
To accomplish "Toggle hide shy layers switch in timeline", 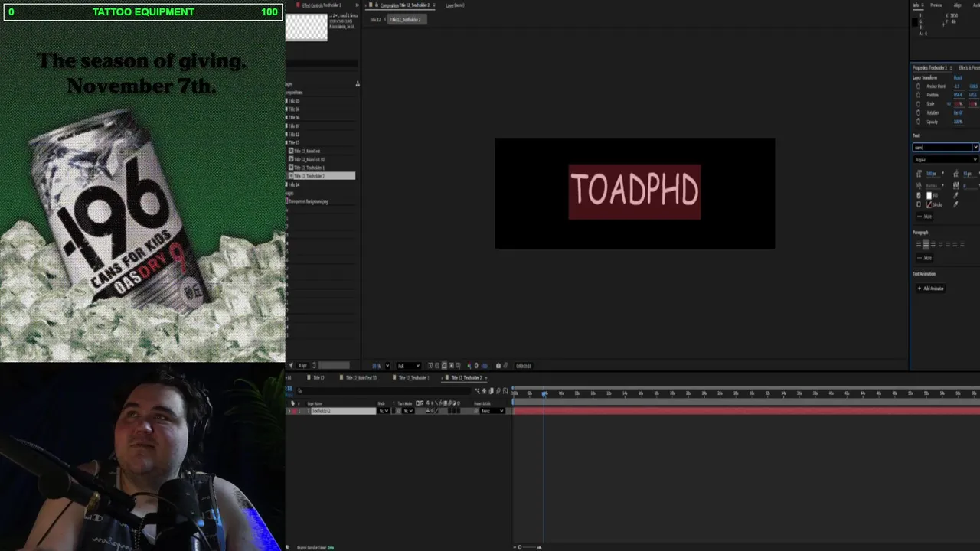I will pyautogui.click(x=484, y=391).
